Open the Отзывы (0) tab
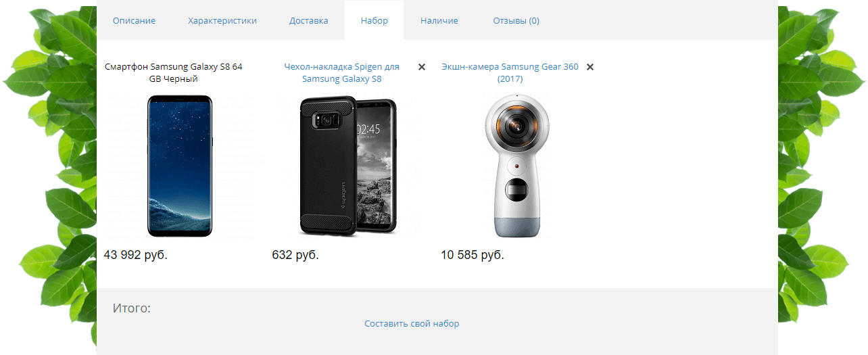The width and height of the screenshot is (868, 355). [x=516, y=21]
